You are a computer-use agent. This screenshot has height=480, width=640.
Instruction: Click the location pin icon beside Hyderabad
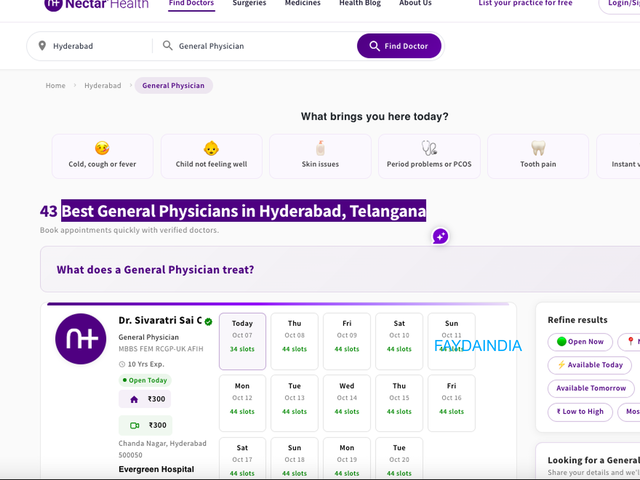tap(42, 46)
